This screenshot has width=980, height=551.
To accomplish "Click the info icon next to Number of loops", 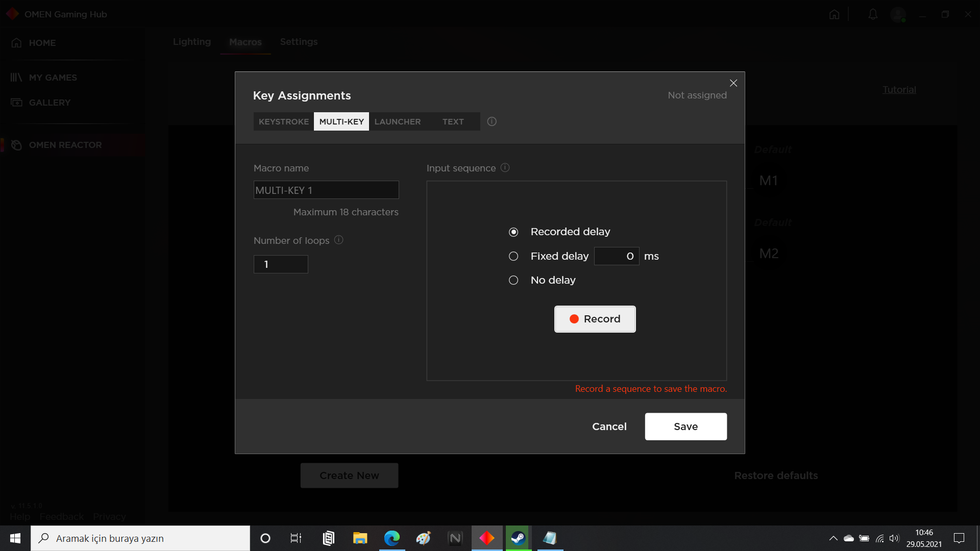I will click(x=339, y=240).
